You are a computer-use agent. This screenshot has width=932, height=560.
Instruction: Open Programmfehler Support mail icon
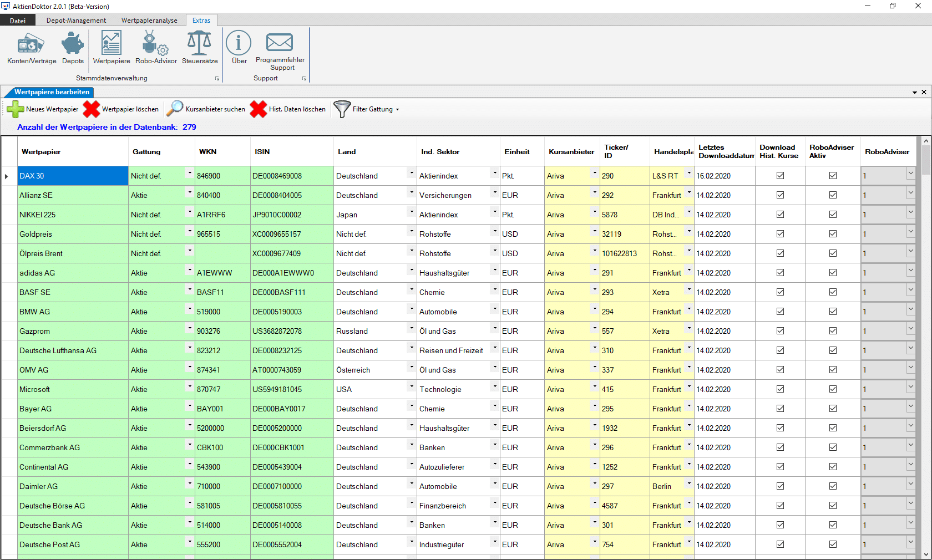[x=280, y=51]
